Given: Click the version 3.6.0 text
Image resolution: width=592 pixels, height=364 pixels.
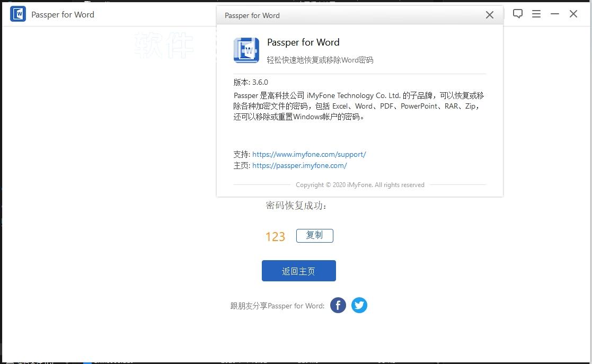Looking at the screenshot, I should (251, 82).
